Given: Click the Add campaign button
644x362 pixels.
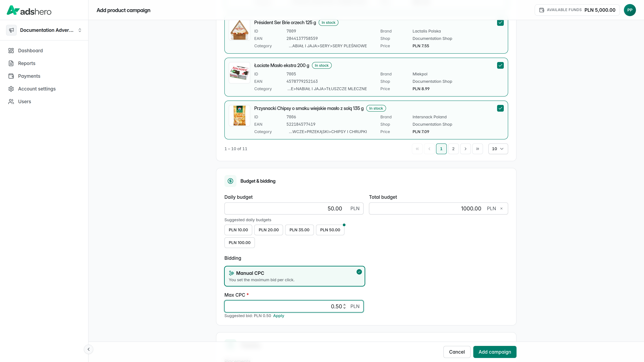Looking at the screenshot, I should pyautogui.click(x=495, y=352).
